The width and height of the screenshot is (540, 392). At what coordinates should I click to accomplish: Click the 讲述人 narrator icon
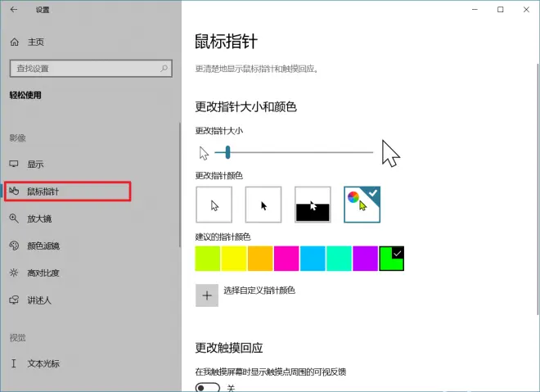coord(14,300)
